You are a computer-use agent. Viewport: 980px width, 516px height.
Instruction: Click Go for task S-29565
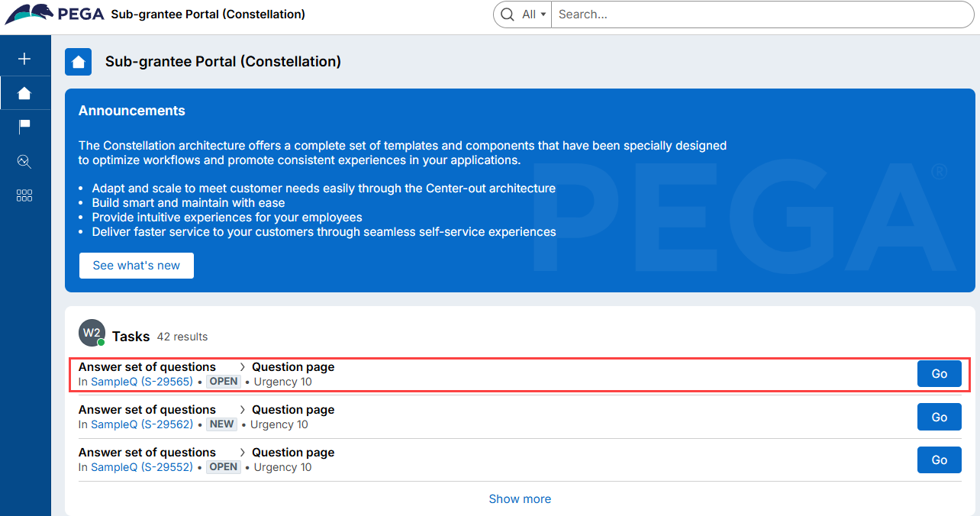point(939,374)
